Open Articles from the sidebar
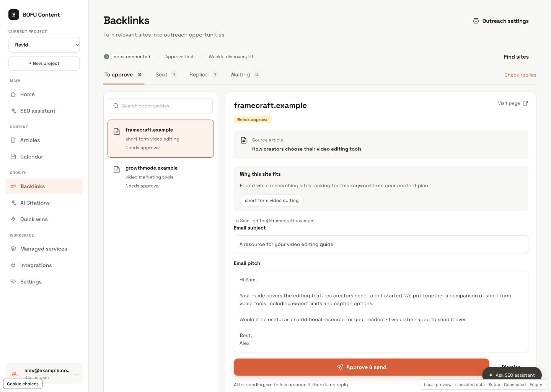Viewport: 551px width, 392px height. pos(44,140)
